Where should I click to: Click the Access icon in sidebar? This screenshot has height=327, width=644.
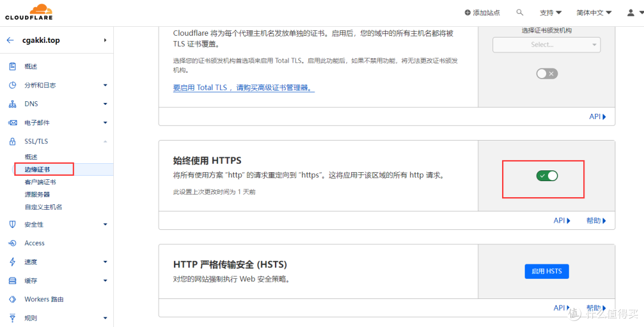[x=13, y=243]
